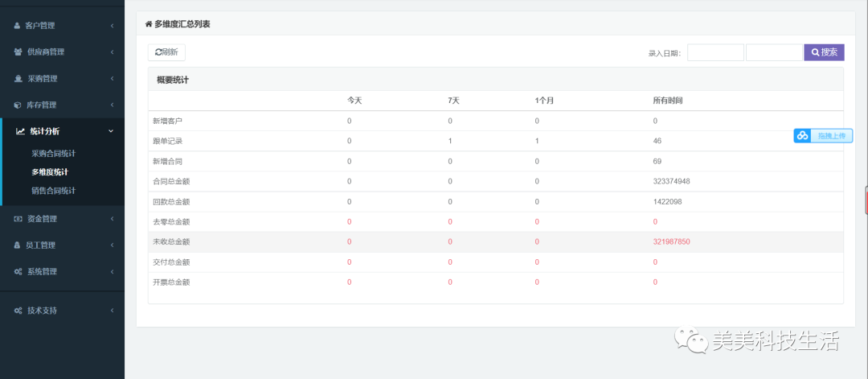This screenshot has width=868, height=379.
Task: Click the 新增客户 row label
Action: point(168,121)
